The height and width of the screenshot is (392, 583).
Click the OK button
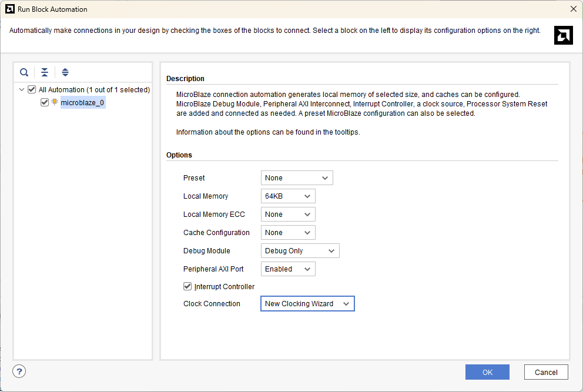[x=487, y=372]
